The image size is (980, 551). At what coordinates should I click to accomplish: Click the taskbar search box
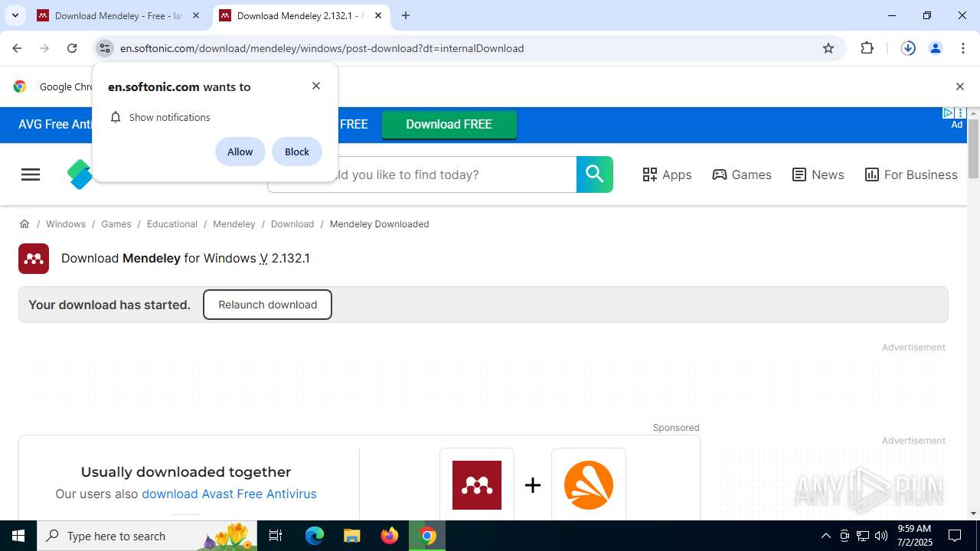[x=148, y=536]
